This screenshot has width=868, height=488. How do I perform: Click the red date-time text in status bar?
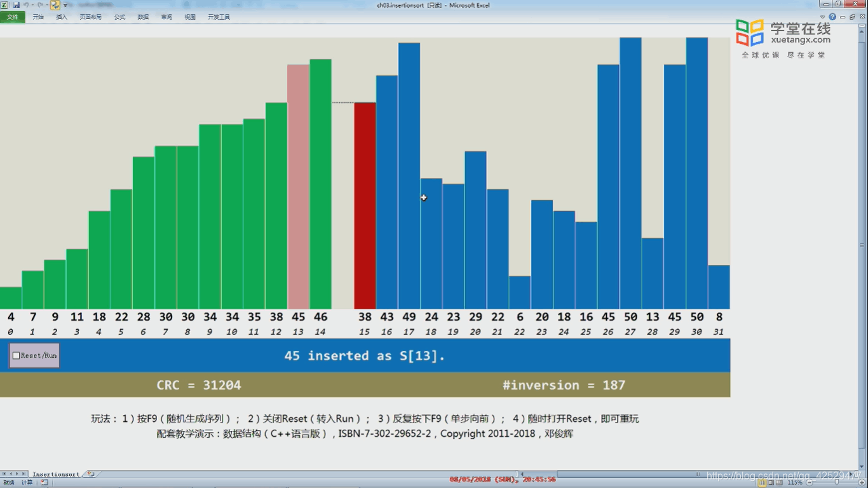(x=503, y=479)
